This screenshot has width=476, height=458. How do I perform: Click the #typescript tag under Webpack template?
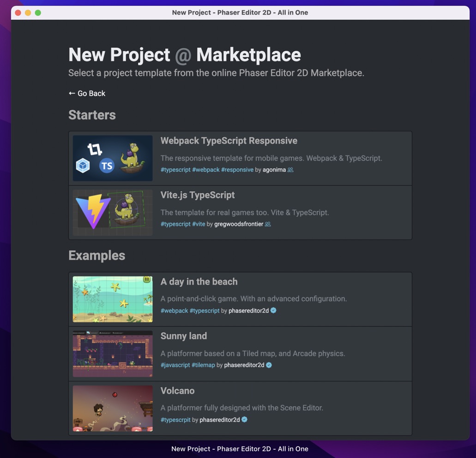click(175, 170)
